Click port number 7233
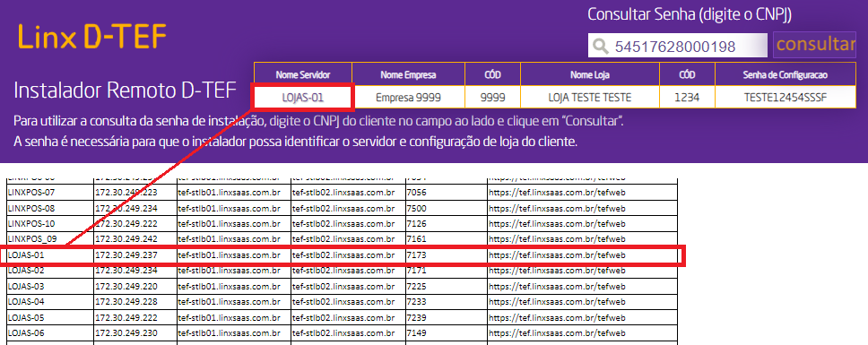Image resolution: width=868 pixels, height=345 pixels. (416, 302)
